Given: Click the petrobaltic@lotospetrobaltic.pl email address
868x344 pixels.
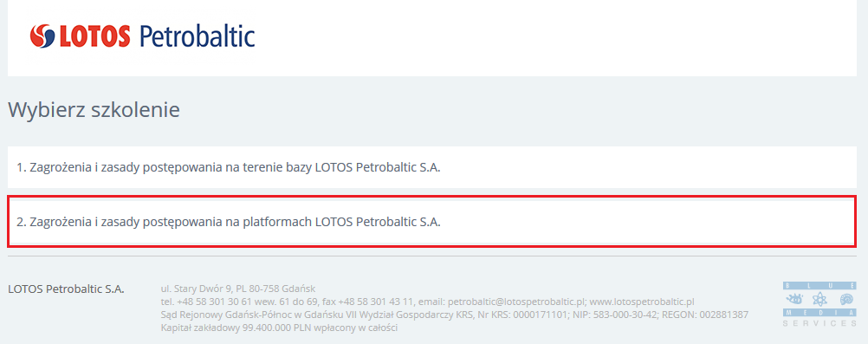Looking at the screenshot, I should click(516, 302).
